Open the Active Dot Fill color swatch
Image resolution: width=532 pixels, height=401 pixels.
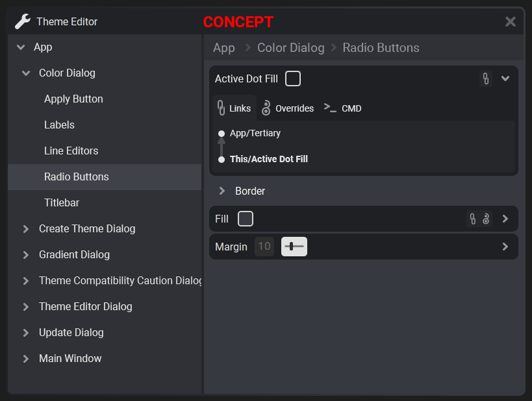click(x=293, y=79)
